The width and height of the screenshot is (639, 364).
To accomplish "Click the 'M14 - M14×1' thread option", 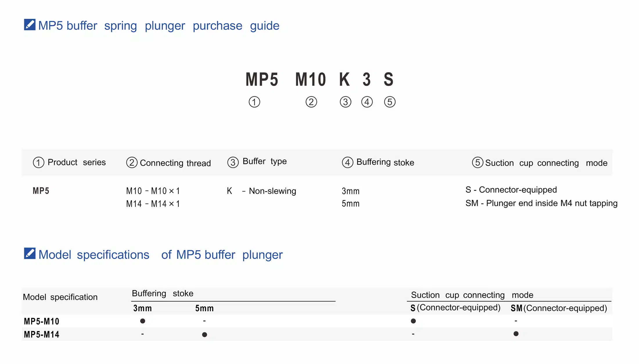I will click(153, 204).
